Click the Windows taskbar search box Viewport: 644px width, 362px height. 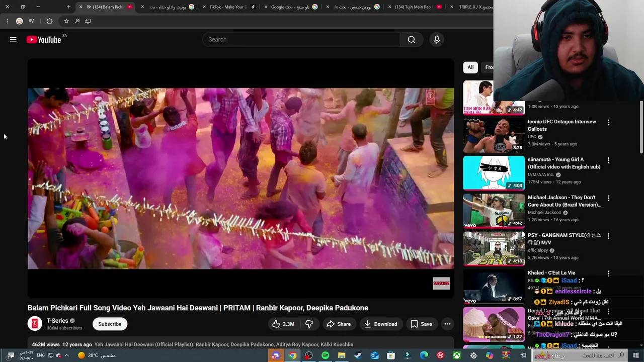[580, 355]
